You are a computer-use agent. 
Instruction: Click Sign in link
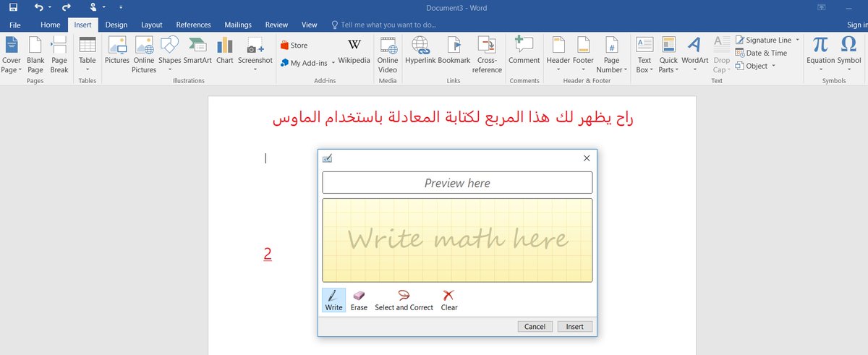click(857, 25)
